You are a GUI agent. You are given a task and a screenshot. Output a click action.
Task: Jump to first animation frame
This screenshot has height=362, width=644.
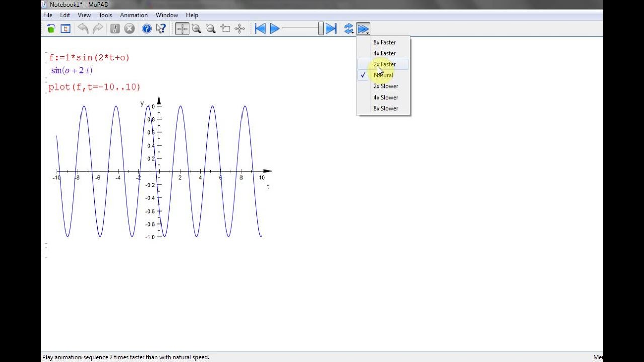(260, 29)
